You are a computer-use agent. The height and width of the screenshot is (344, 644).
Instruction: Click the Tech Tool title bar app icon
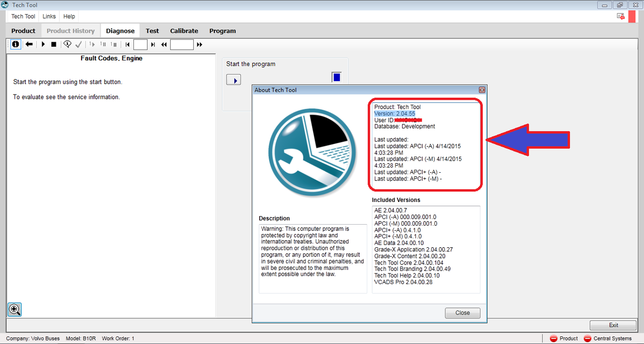(x=5, y=5)
